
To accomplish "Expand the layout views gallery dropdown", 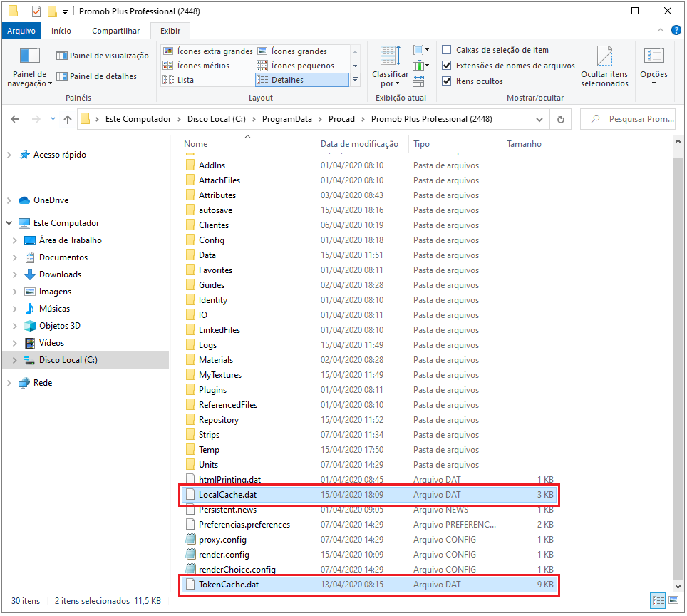I will (x=355, y=80).
